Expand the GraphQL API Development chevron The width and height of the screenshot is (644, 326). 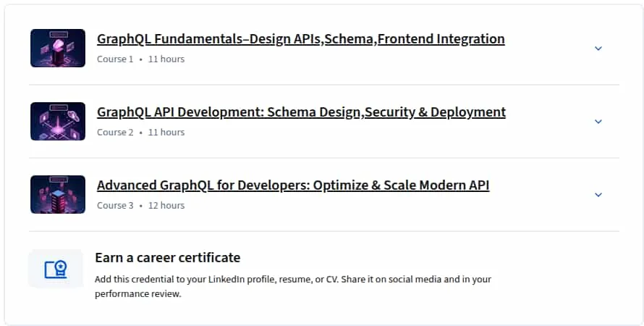pyautogui.click(x=598, y=121)
